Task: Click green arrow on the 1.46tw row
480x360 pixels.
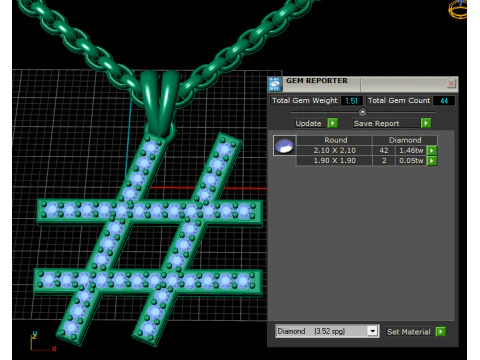Action: coord(432,150)
